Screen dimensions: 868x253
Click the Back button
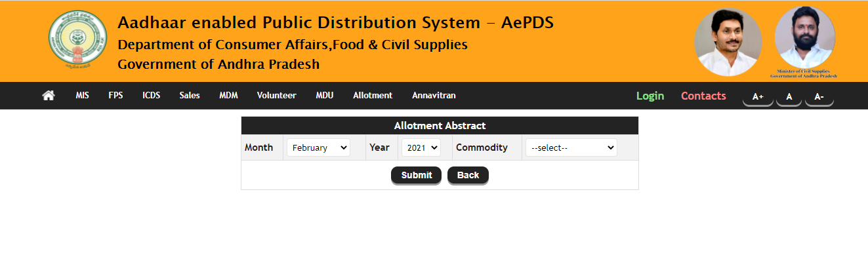coord(468,175)
